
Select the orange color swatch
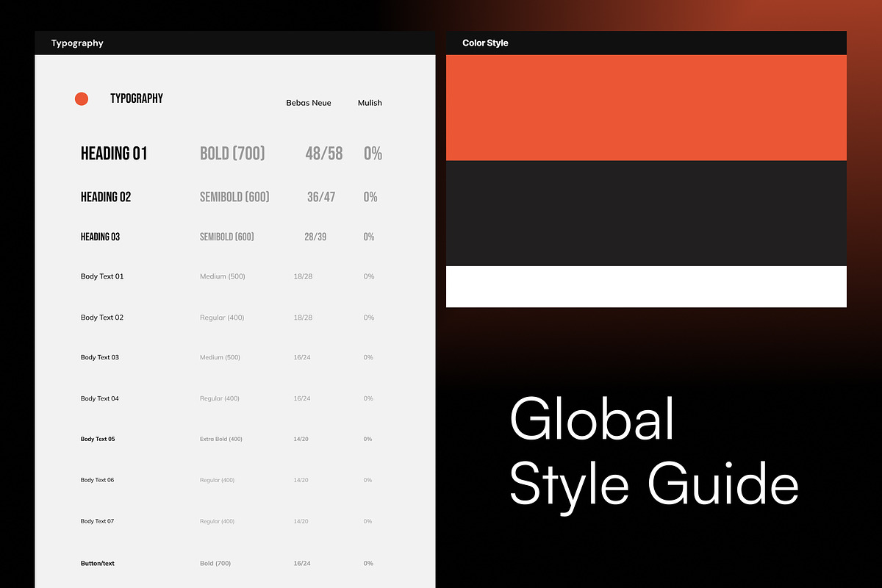(x=646, y=107)
